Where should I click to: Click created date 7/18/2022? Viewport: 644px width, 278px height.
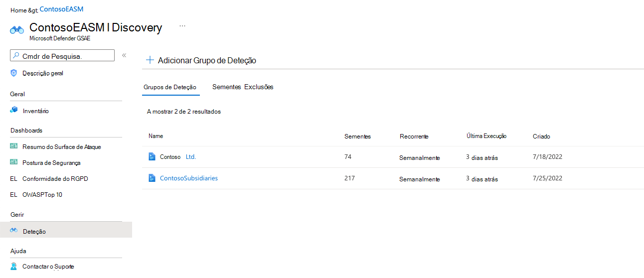click(547, 157)
